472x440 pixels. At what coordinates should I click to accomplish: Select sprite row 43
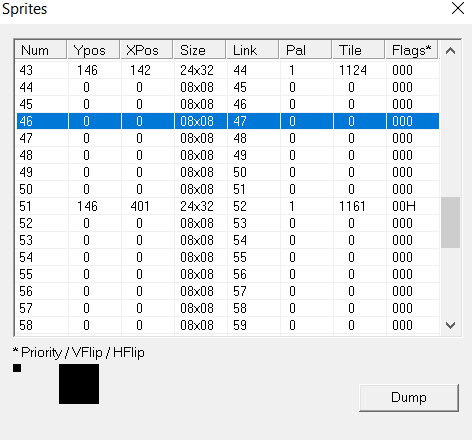tap(228, 70)
